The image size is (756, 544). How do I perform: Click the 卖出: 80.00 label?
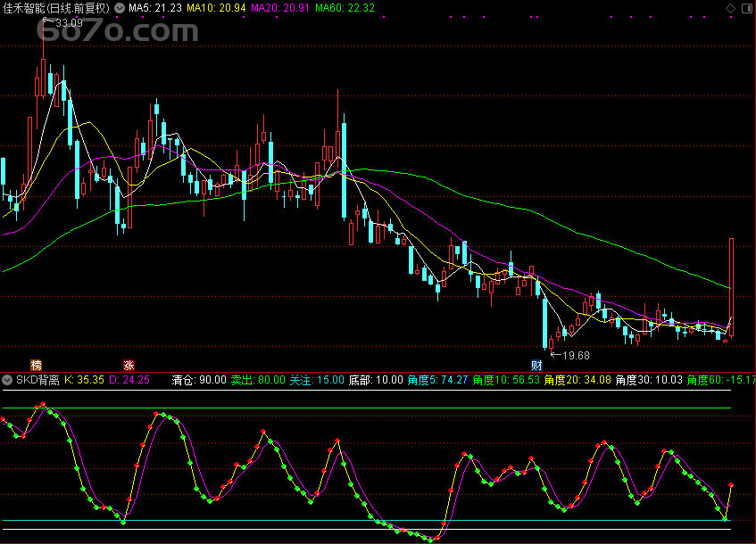click(x=258, y=380)
